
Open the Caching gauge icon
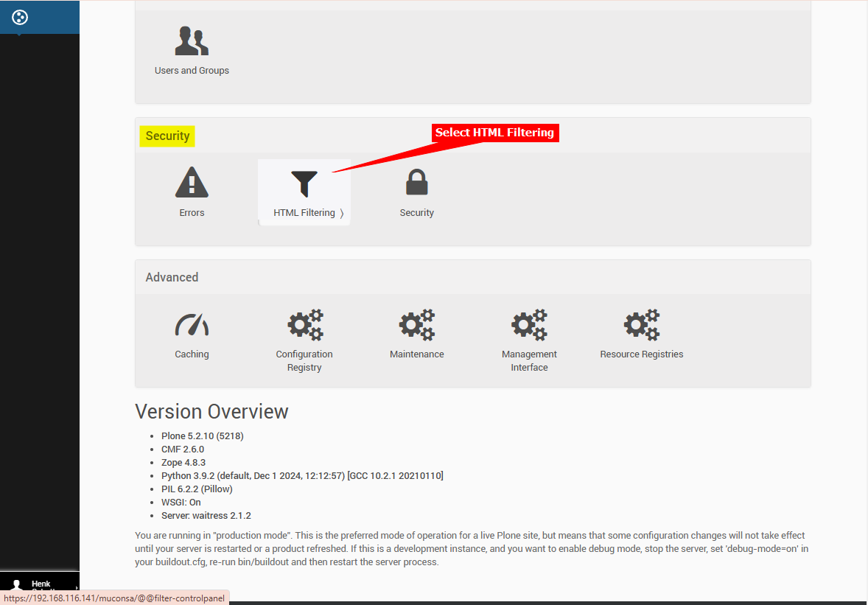192,325
